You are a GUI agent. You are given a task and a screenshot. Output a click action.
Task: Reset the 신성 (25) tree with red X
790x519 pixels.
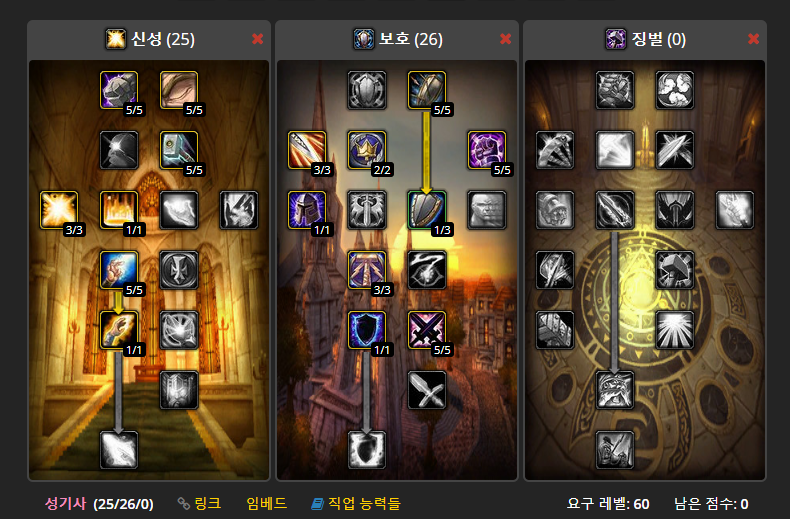click(x=257, y=39)
